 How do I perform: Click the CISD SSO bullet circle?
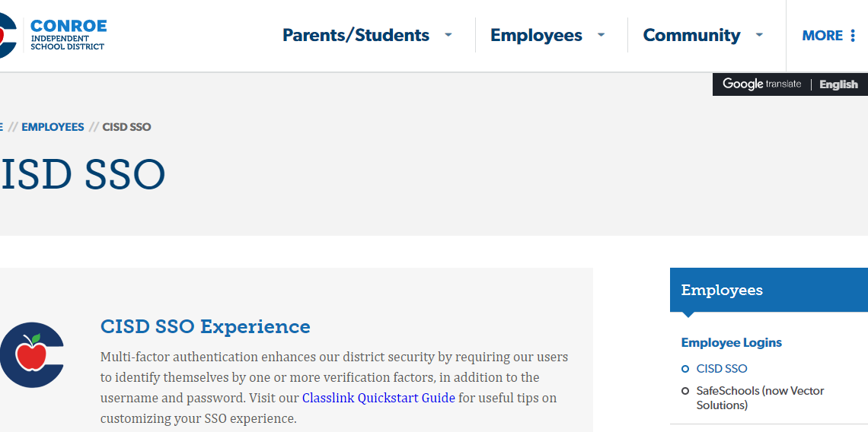coord(685,369)
